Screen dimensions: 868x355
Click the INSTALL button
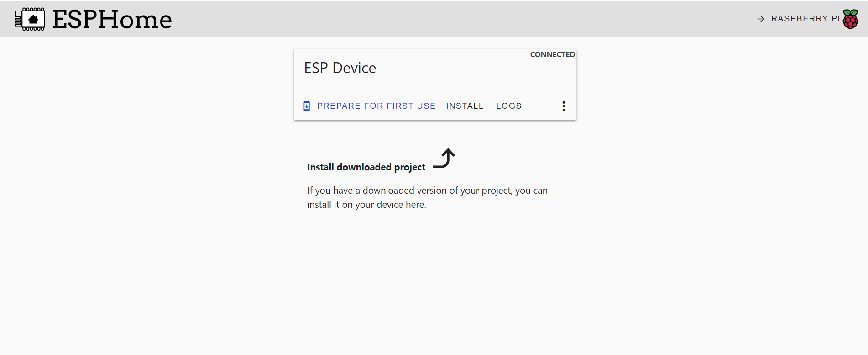pyautogui.click(x=465, y=106)
